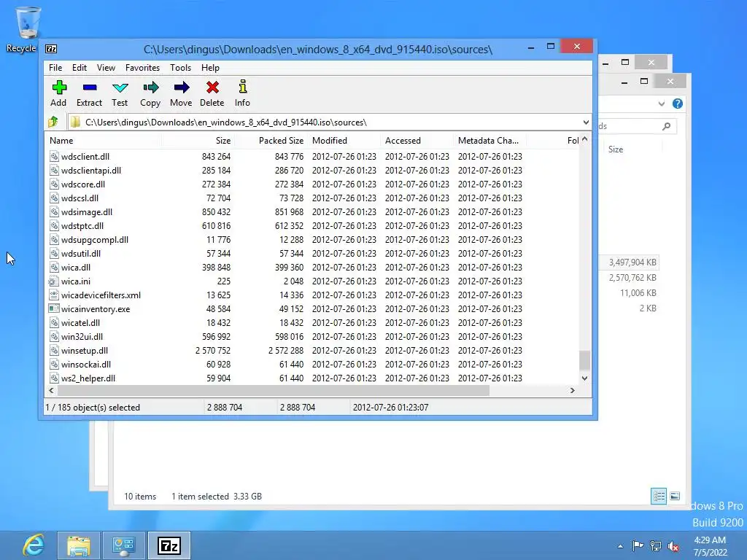Open the Favorites menu
This screenshot has width=747, height=560.
[x=142, y=68]
